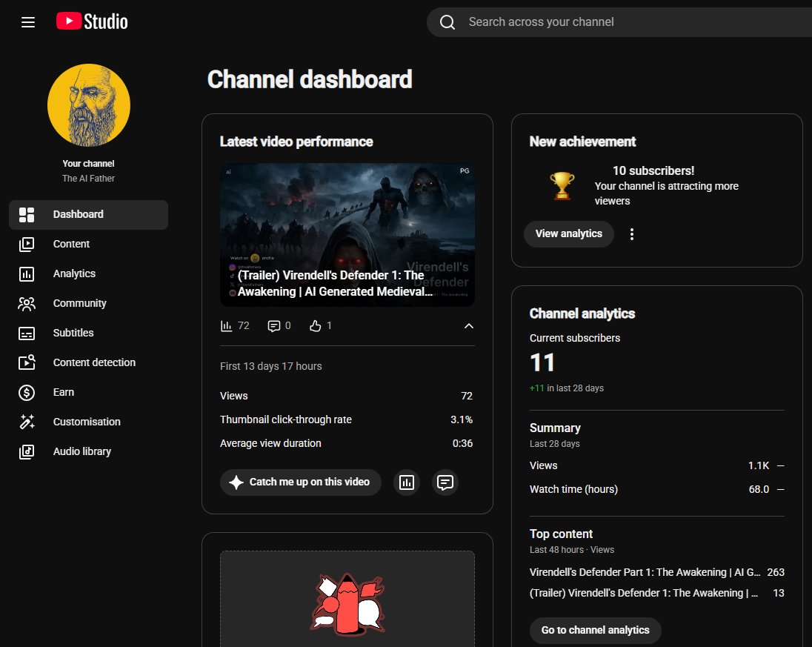The height and width of the screenshot is (647, 812).
Task: Click the YouTube Studio logo
Action: coord(92,21)
